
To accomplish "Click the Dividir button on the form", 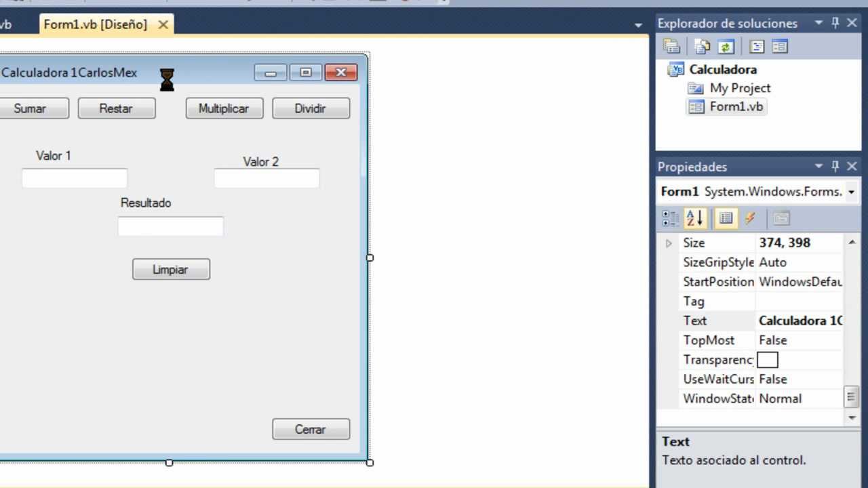I will (x=311, y=108).
